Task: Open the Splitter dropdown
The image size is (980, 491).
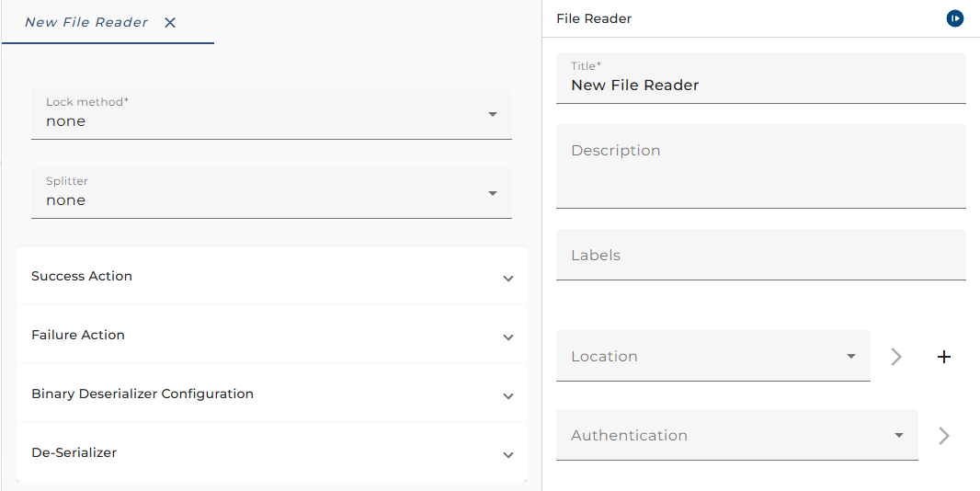Action: pyautogui.click(x=271, y=193)
